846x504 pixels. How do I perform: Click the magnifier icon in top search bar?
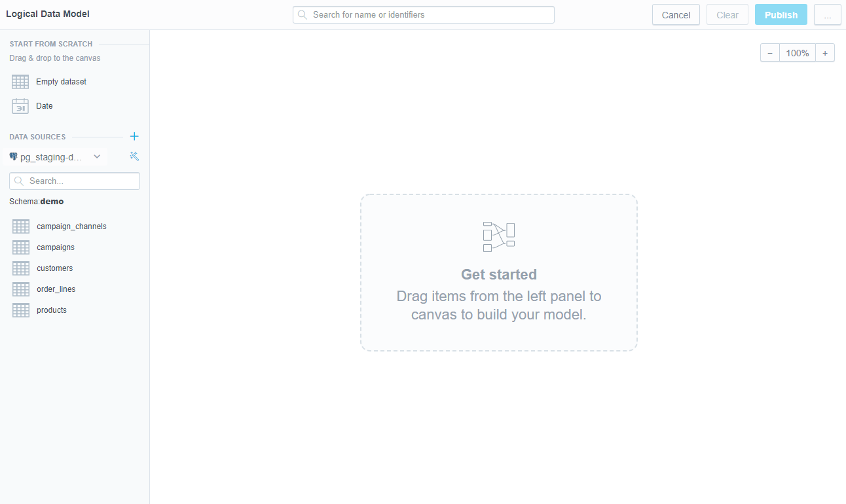coord(303,15)
